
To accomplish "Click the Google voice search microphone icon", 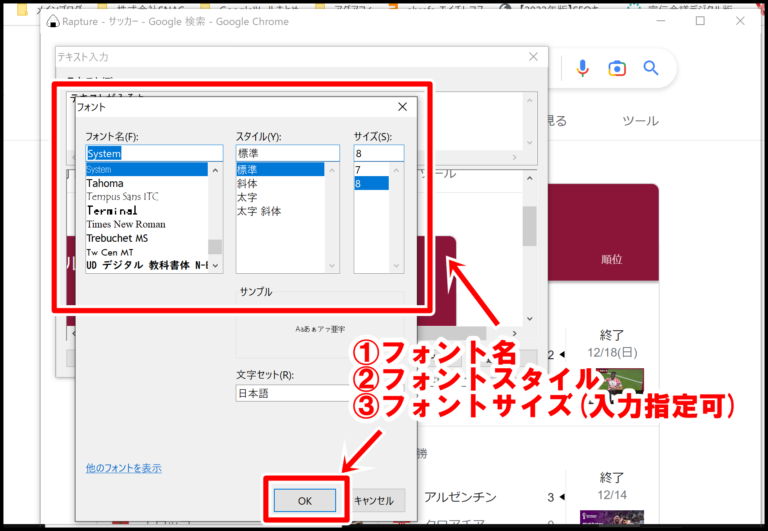I will 582,68.
